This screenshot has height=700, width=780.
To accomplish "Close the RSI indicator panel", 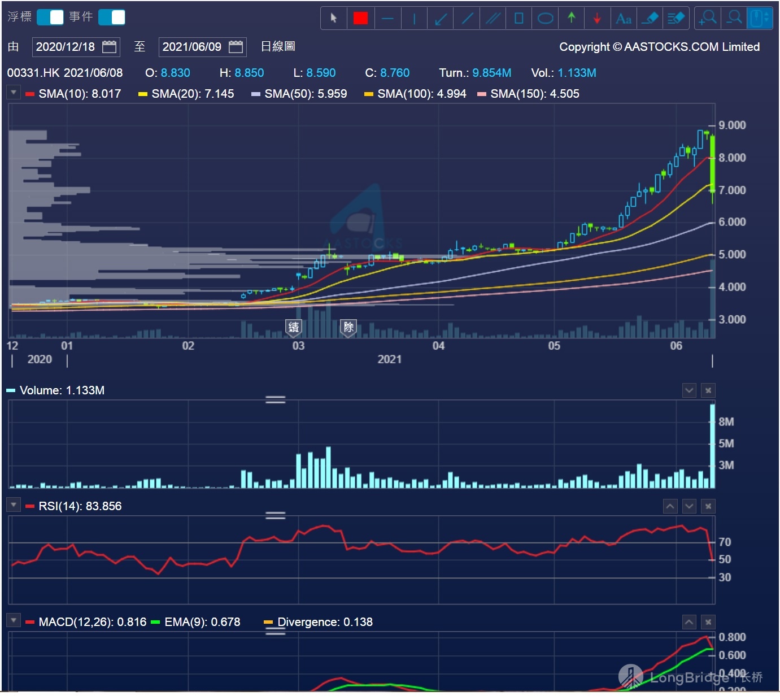I will [x=708, y=506].
